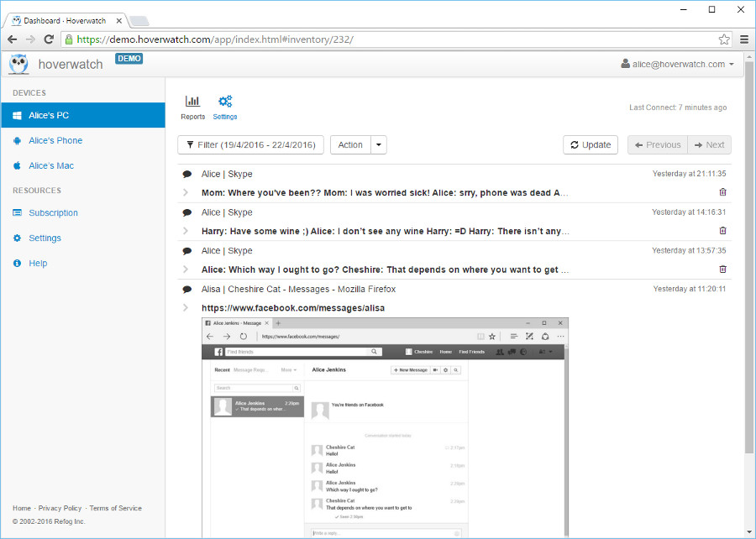Open the alice@hoverwatch.com account menu
The image size is (756, 539).
tap(677, 64)
